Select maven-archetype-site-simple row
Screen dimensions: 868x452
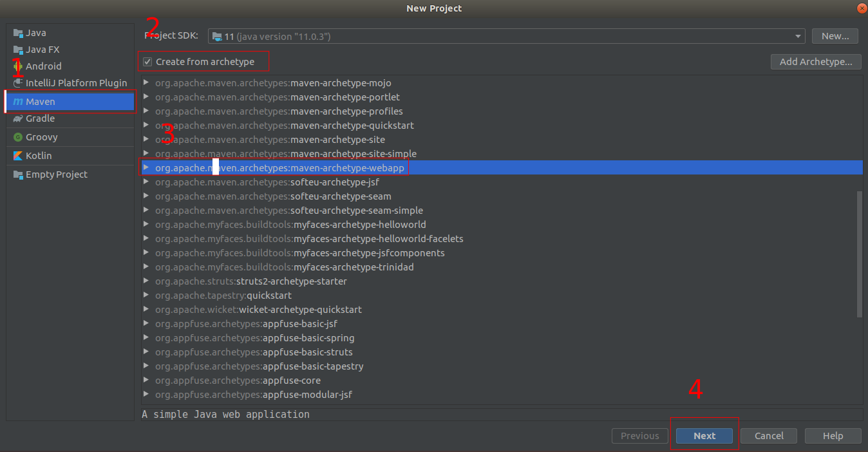point(502,154)
